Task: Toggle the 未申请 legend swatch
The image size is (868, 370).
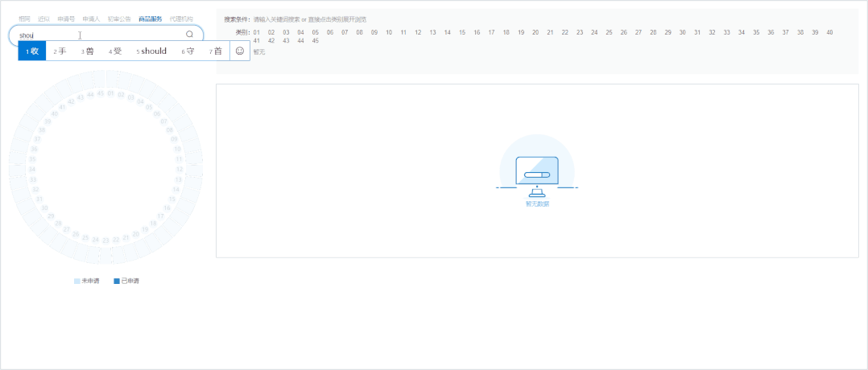Action: (77, 282)
